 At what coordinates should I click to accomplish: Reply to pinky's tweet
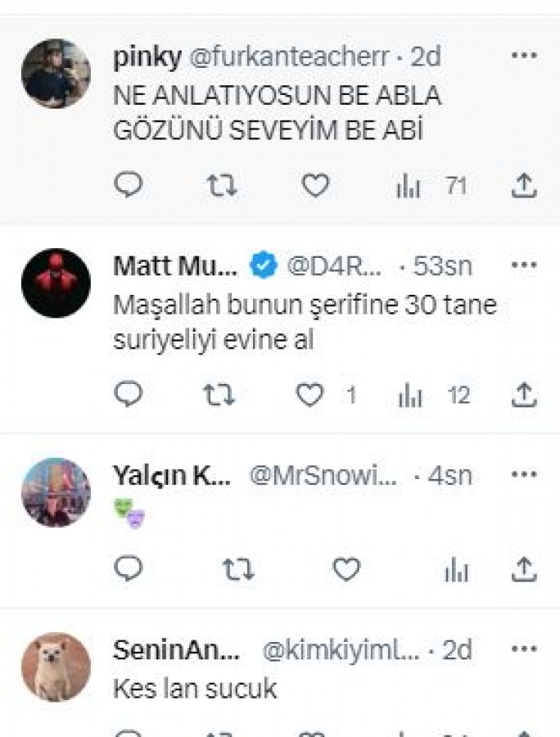(128, 186)
